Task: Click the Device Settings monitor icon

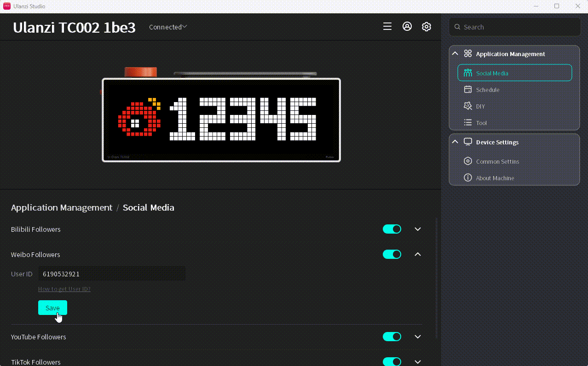Action: (x=468, y=142)
